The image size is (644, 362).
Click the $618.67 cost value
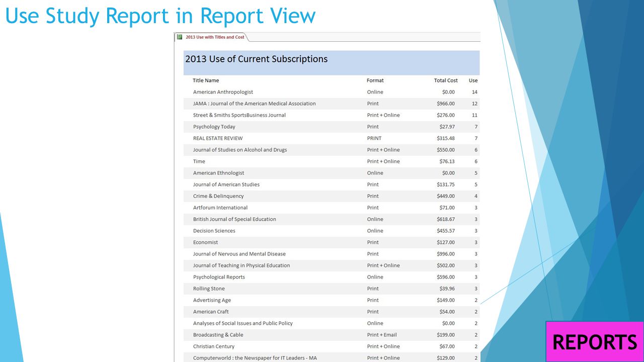pyautogui.click(x=446, y=219)
